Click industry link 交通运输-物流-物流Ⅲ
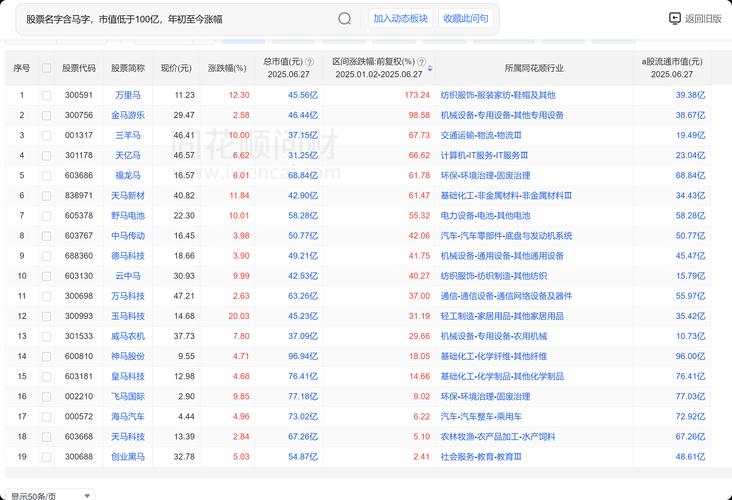 [x=481, y=135]
